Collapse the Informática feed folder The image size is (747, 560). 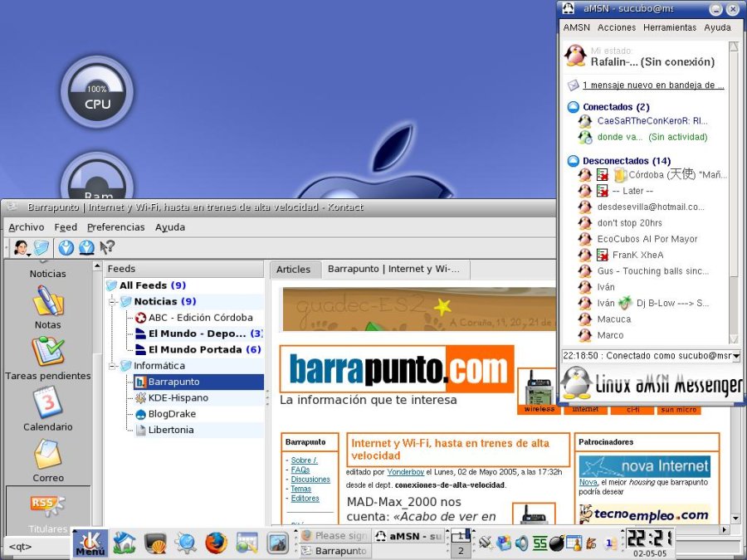click(x=112, y=366)
